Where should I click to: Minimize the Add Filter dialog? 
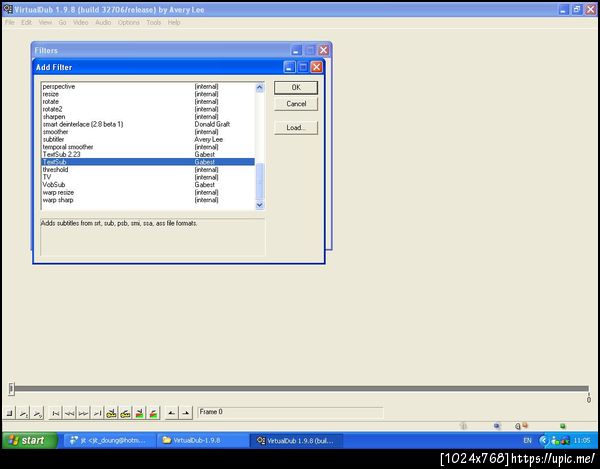pos(289,67)
